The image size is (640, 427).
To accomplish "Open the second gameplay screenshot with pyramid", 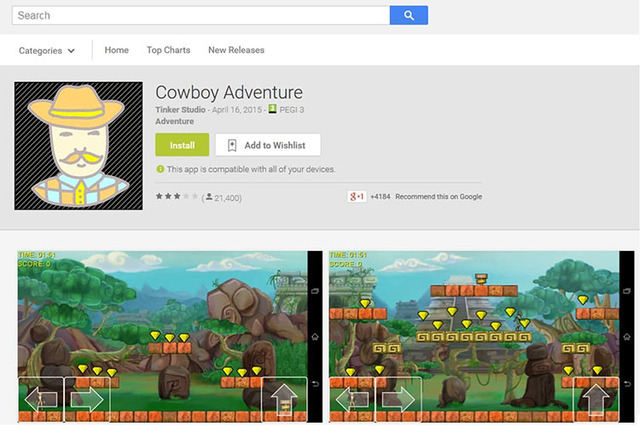I will tap(481, 336).
